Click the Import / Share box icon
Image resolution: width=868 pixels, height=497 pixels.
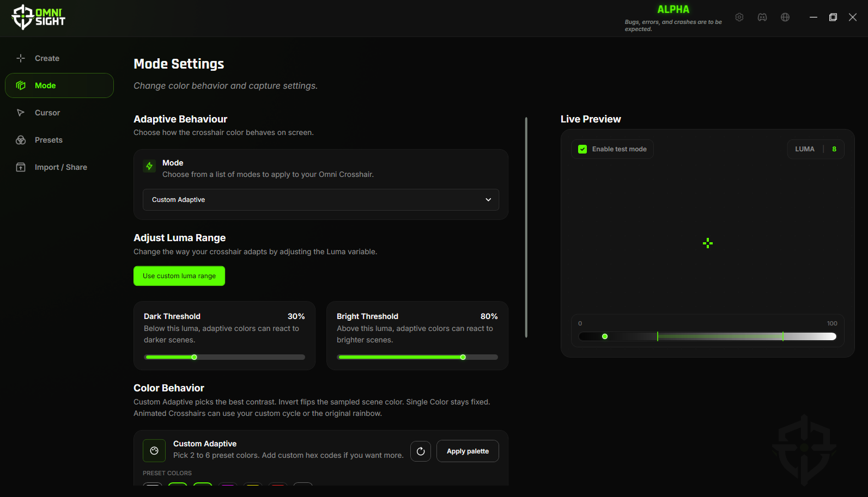click(21, 167)
